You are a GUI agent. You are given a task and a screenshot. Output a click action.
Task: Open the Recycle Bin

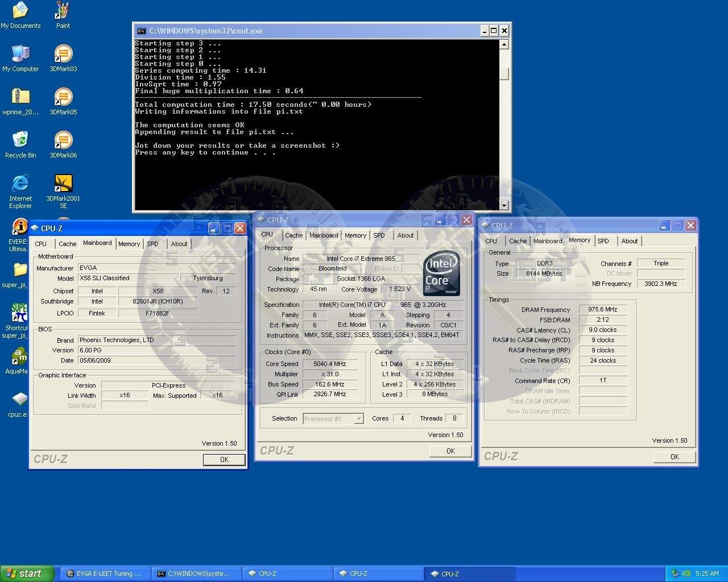[x=20, y=144]
